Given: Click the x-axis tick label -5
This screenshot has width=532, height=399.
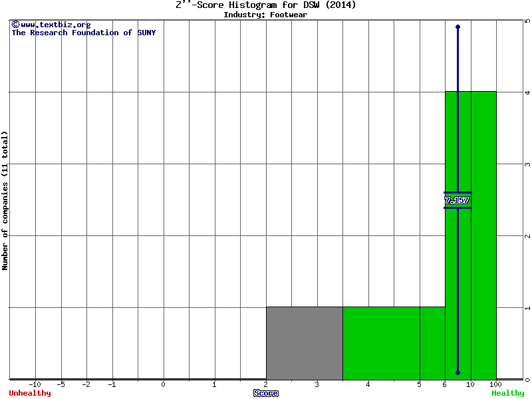Looking at the screenshot, I should click(x=61, y=384).
